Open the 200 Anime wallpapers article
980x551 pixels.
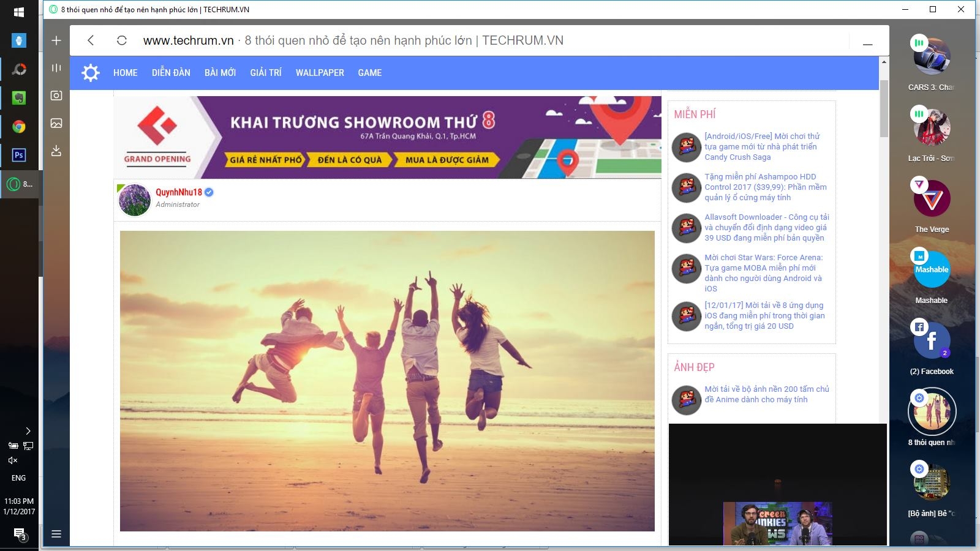click(767, 394)
